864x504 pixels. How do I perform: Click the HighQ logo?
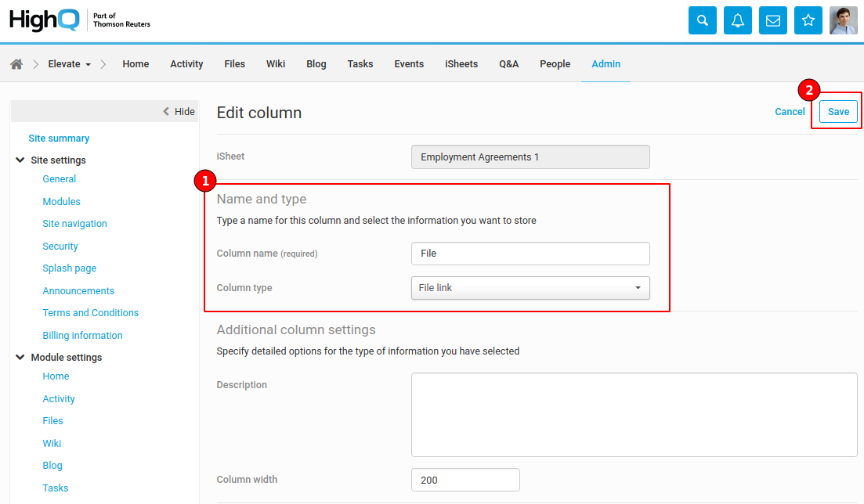(44, 20)
